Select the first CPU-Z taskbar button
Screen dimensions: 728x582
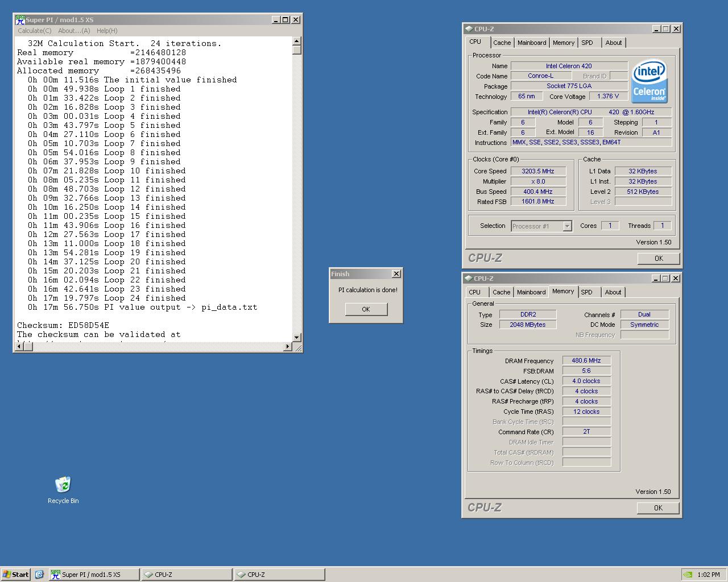coord(187,574)
